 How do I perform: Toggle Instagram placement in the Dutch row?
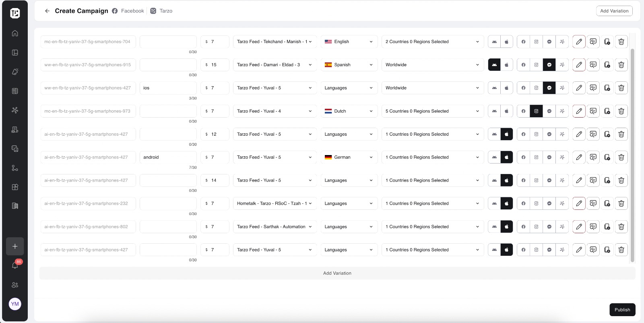[x=536, y=111]
